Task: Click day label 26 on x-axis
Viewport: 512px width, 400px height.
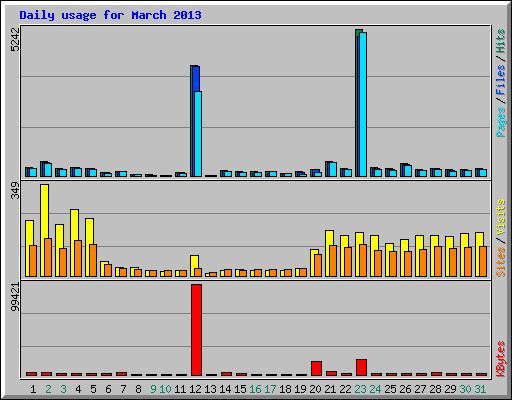Action: [x=405, y=389]
